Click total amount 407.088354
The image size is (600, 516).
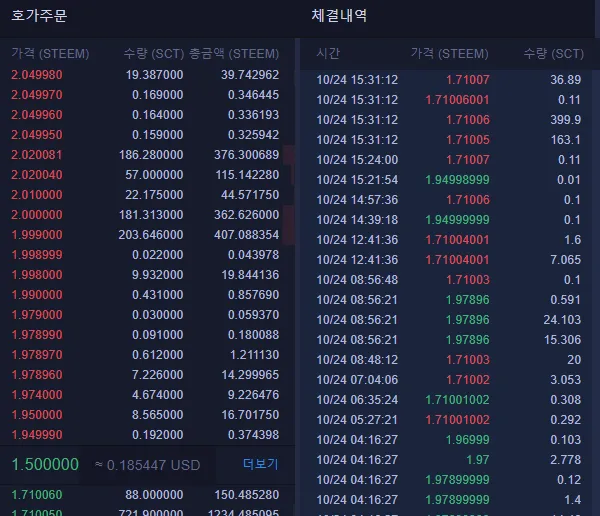click(x=246, y=235)
